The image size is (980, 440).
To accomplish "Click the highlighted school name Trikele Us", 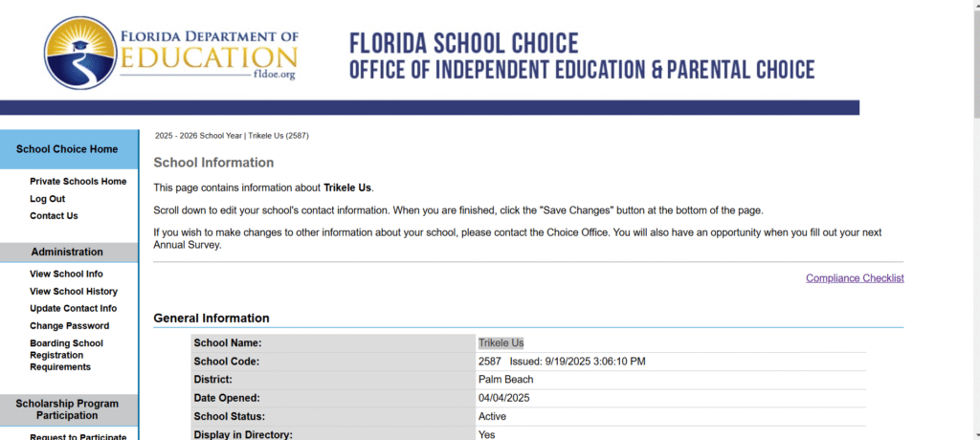I will (x=501, y=343).
